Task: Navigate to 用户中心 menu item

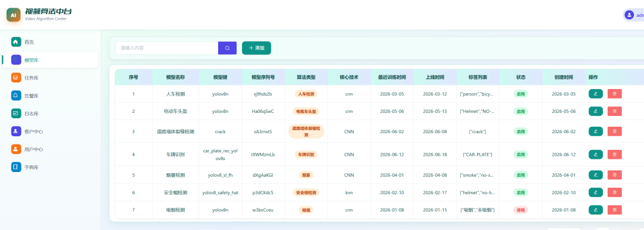Action: coord(50,149)
